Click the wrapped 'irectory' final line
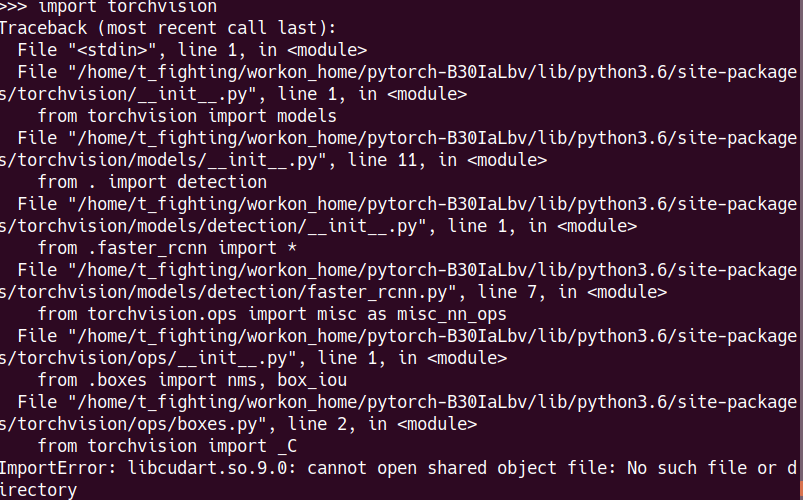This screenshot has height=500, width=803. (x=38, y=490)
